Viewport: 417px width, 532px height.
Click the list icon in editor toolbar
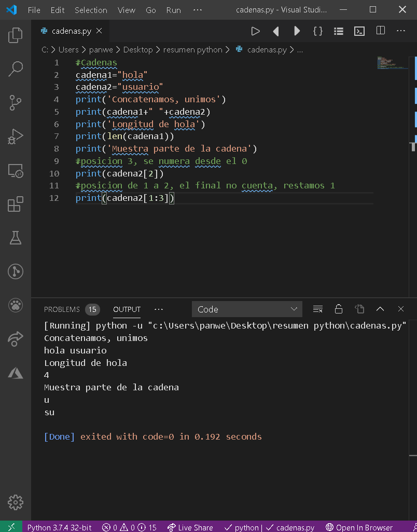[x=338, y=31]
